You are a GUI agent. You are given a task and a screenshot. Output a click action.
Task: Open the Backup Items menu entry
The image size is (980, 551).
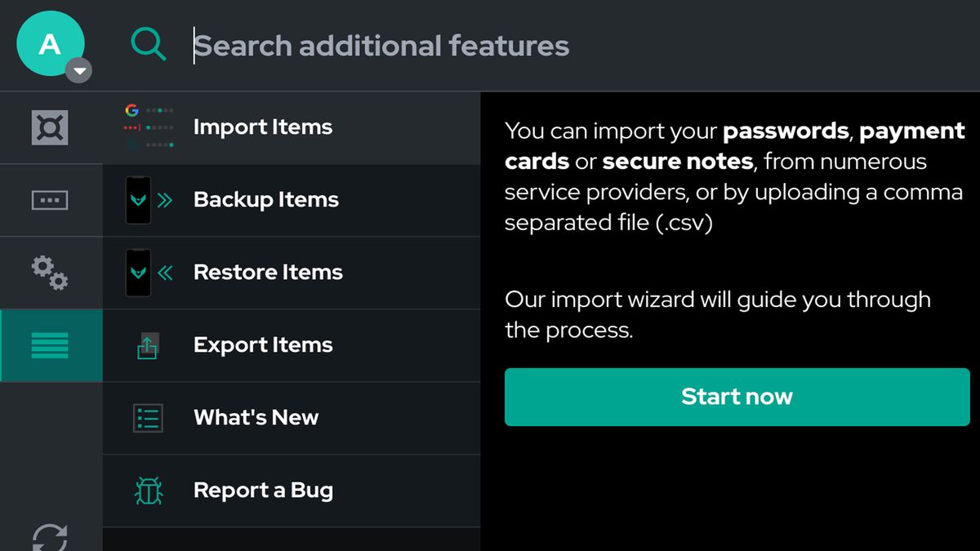click(265, 200)
